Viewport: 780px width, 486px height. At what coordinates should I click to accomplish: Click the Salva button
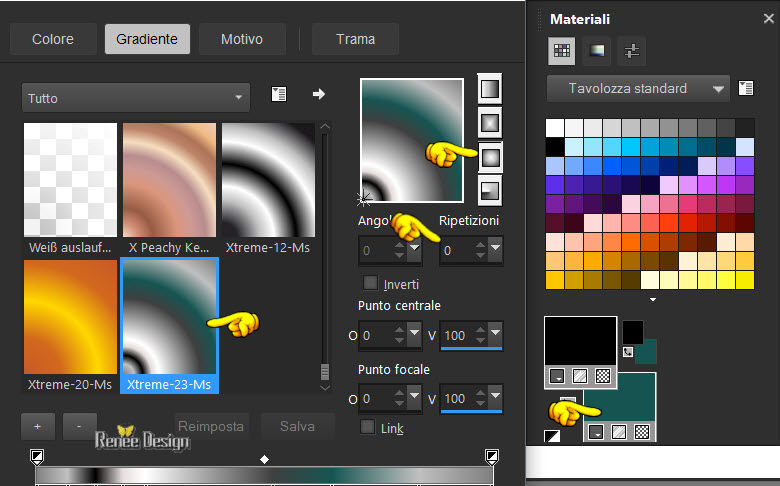297,426
